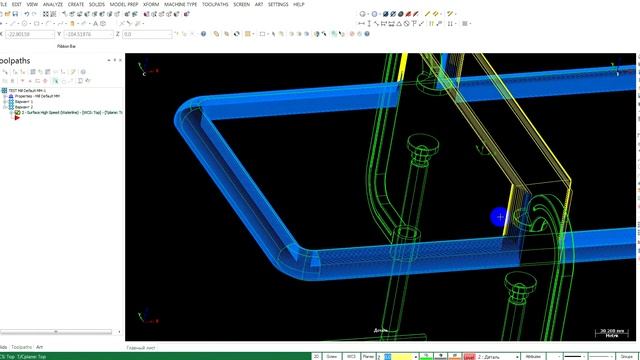Click the green-underlined status bar icon
Image resolution: width=640 pixels, height=360 pixels.
pyautogui.click(x=426, y=356)
